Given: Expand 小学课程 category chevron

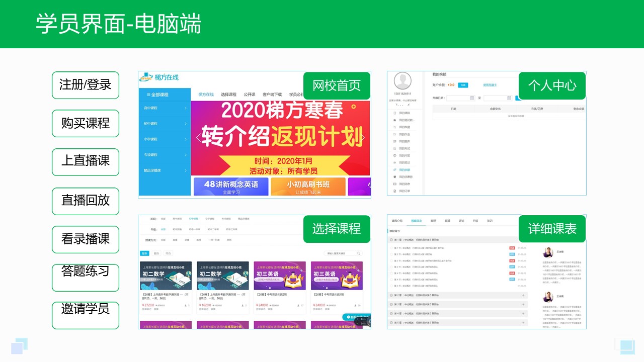Looking at the screenshot, I should pos(185,139).
